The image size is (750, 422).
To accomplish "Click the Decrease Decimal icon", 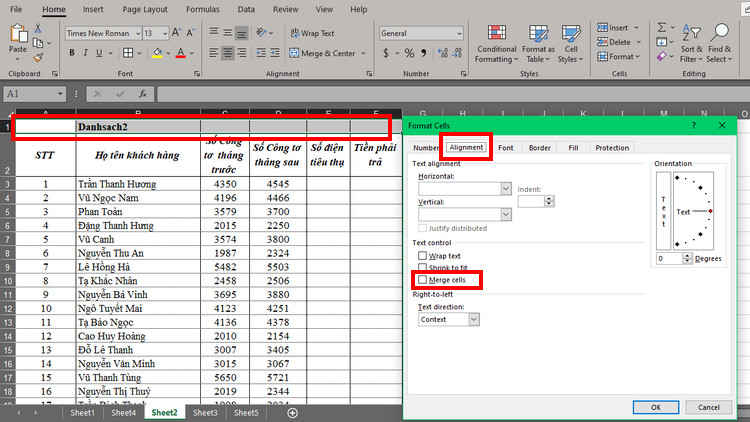I will (x=457, y=53).
